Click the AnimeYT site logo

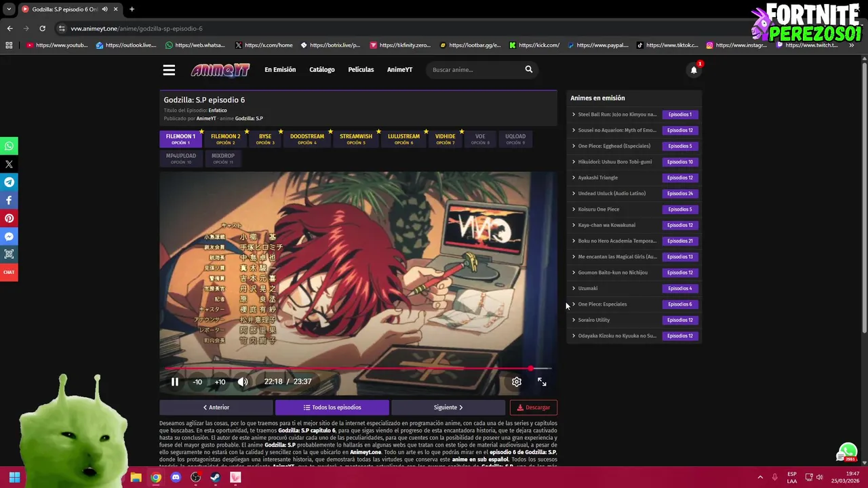click(x=220, y=70)
